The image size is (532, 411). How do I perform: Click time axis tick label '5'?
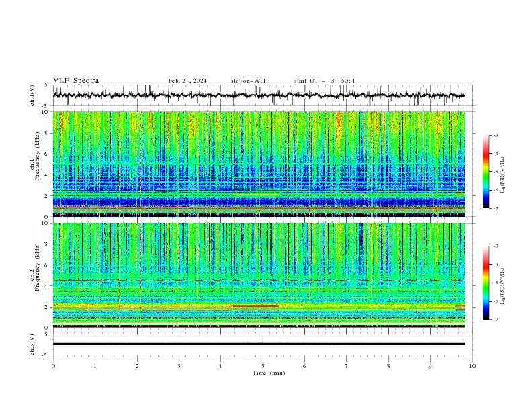[x=263, y=366]
